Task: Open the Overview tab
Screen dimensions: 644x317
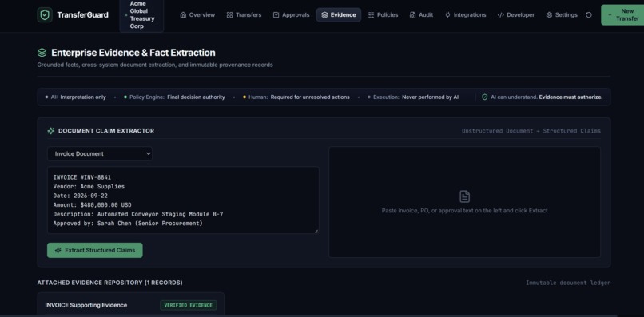Action: point(197,15)
